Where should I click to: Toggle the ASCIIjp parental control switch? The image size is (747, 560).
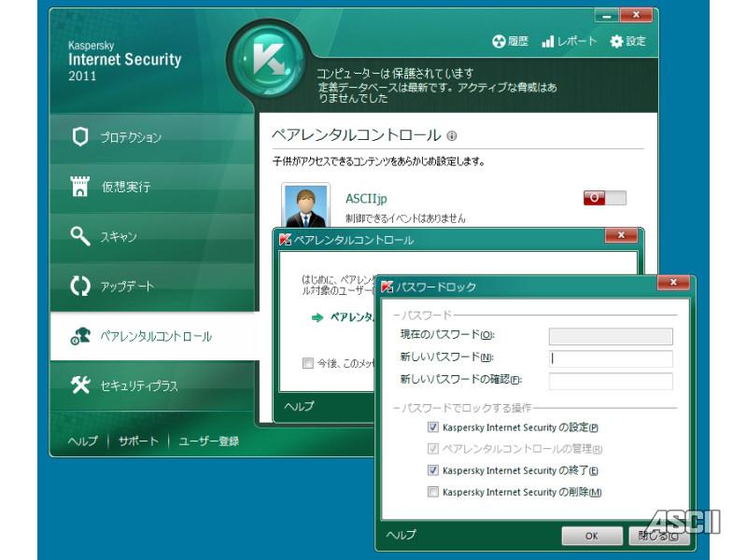click(604, 198)
